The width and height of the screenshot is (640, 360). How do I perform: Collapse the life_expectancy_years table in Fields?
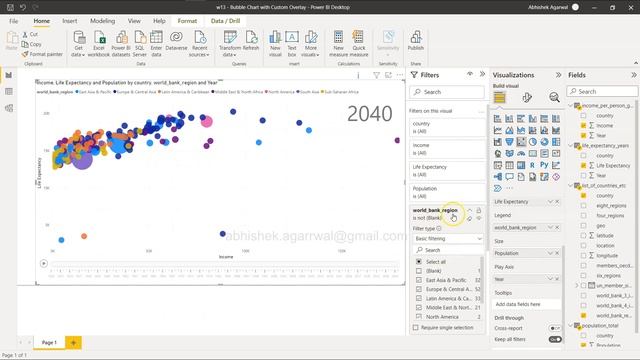[x=571, y=145]
